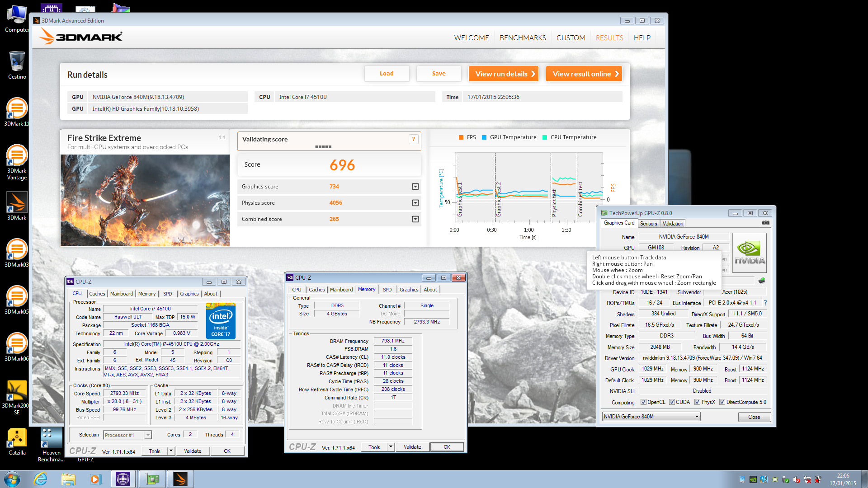Click OK in the Memory CPU-Z window

point(447,447)
